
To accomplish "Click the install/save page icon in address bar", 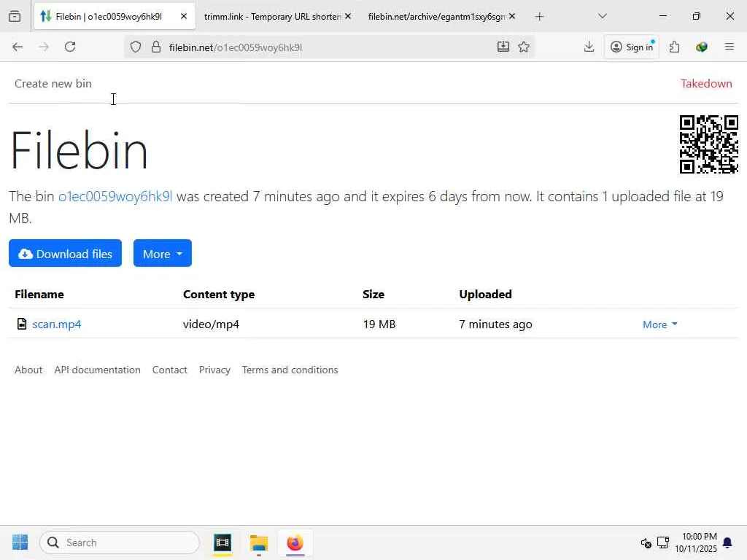I will (503, 47).
